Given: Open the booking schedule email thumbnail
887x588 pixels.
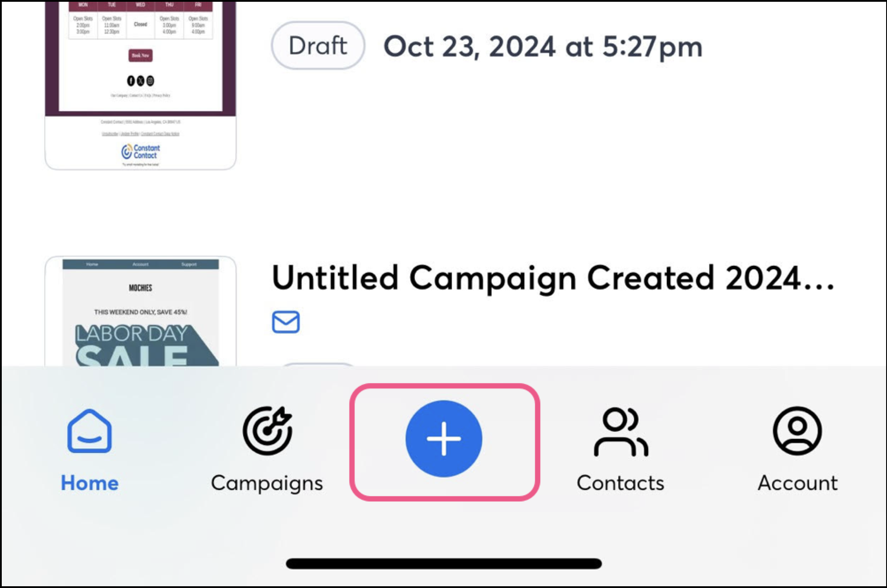Looking at the screenshot, I should [140, 85].
